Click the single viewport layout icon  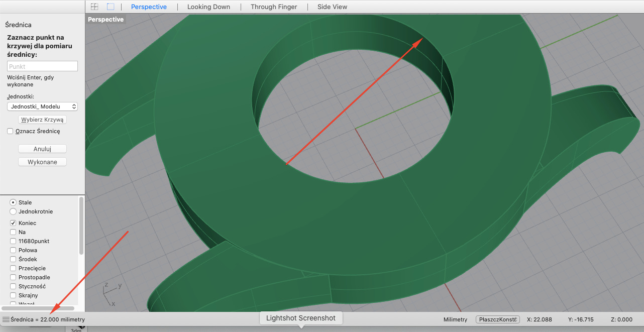(111, 7)
